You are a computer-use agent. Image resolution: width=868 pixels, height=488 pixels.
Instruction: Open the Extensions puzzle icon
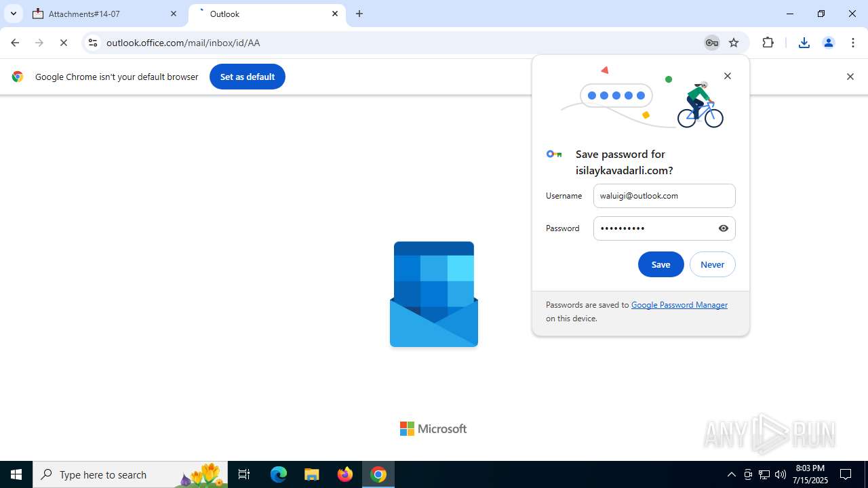[x=768, y=43]
